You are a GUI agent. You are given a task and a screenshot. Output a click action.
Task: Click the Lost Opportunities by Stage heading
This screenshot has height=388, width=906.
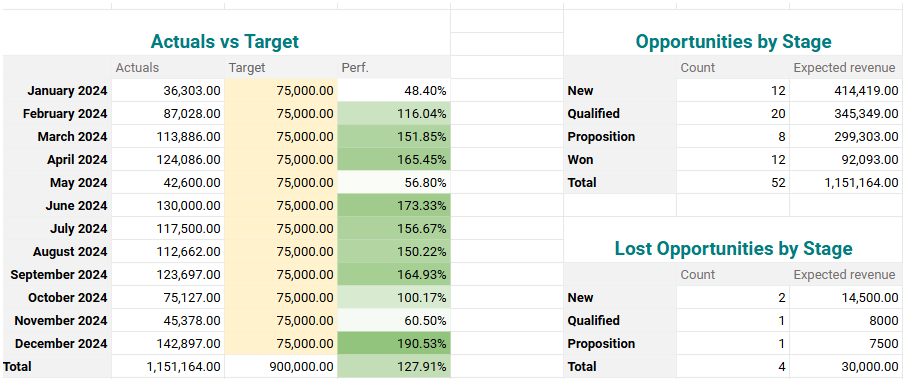pos(733,249)
